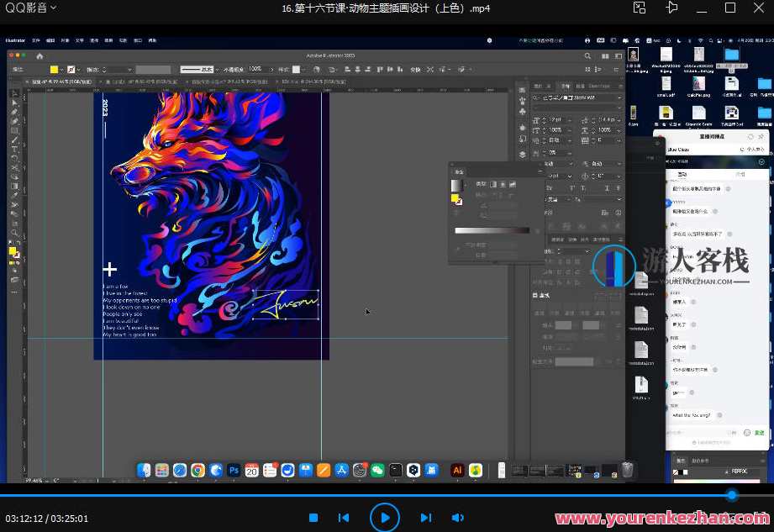Go back to the previous video
This screenshot has height=532, width=774.
[344, 518]
